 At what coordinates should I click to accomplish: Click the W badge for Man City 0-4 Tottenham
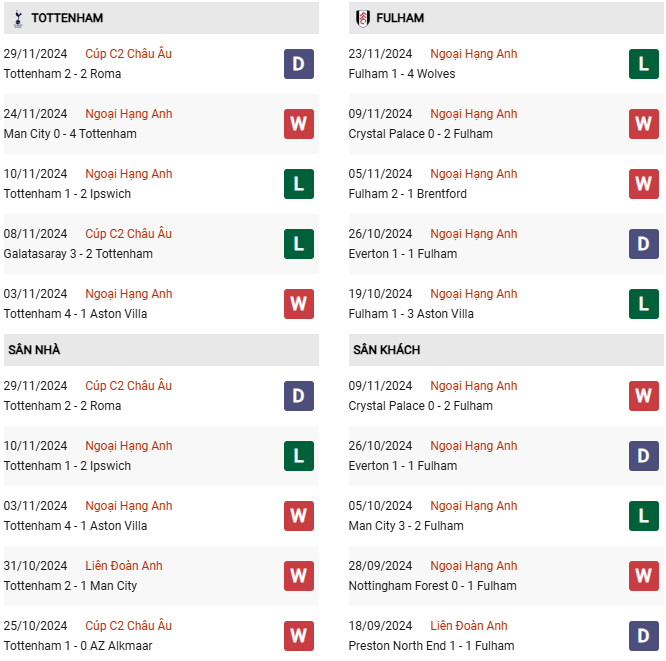click(x=299, y=124)
